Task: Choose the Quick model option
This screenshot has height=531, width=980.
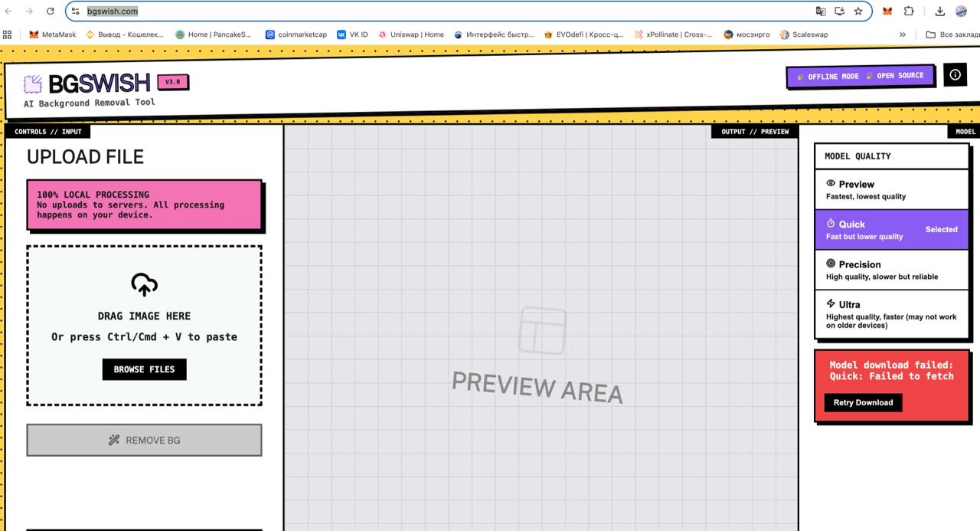Action: [x=891, y=230]
